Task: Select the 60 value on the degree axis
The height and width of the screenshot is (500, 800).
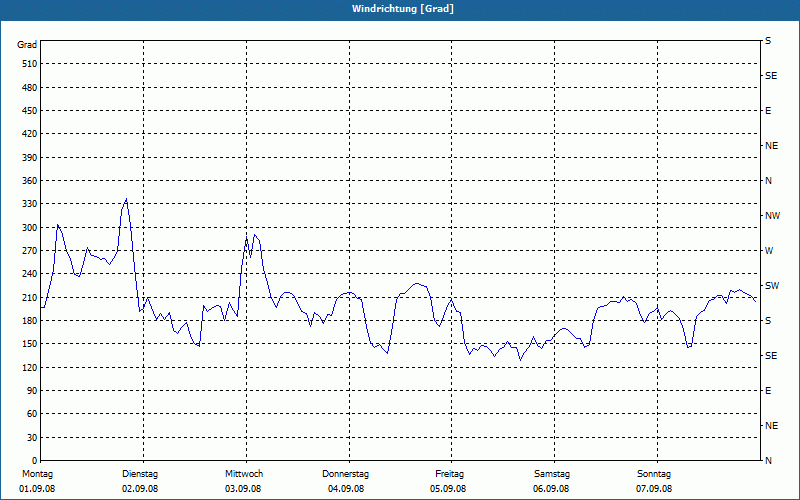Action: tap(32, 414)
